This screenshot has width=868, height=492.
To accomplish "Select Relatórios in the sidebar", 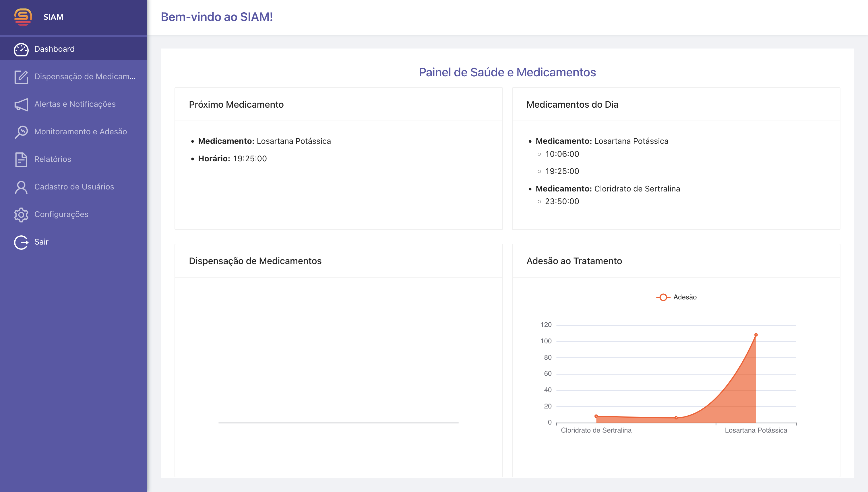I will click(52, 159).
